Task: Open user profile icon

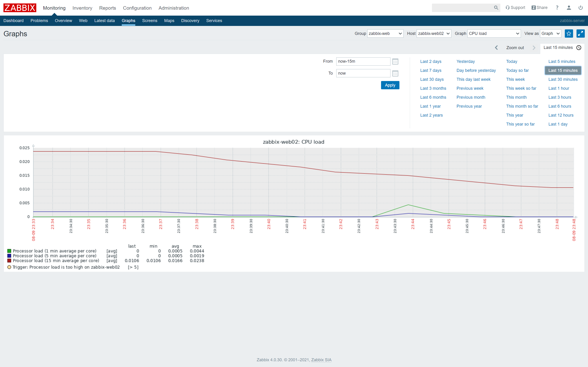Action: (569, 8)
